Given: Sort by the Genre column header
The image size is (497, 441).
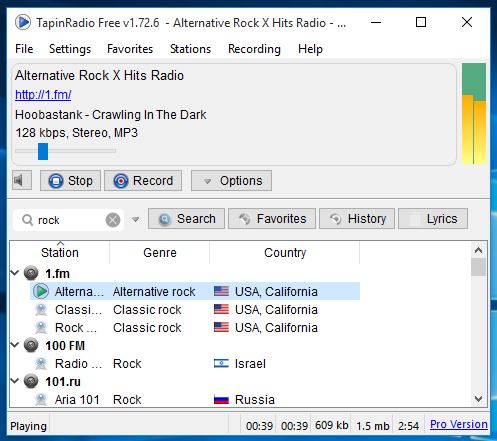Looking at the screenshot, I should [160, 252].
